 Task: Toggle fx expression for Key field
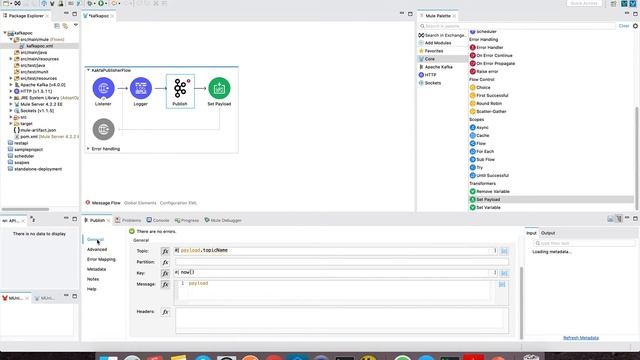pos(165,273)
